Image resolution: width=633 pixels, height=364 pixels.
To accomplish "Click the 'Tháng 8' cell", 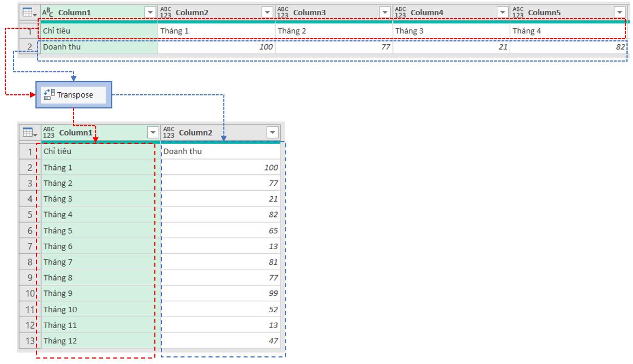I will click(100, 278).
